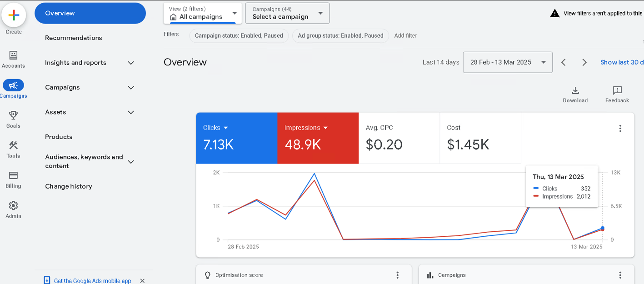Click the Download icon
Viewport: 644px width, 284px height.
575,90
